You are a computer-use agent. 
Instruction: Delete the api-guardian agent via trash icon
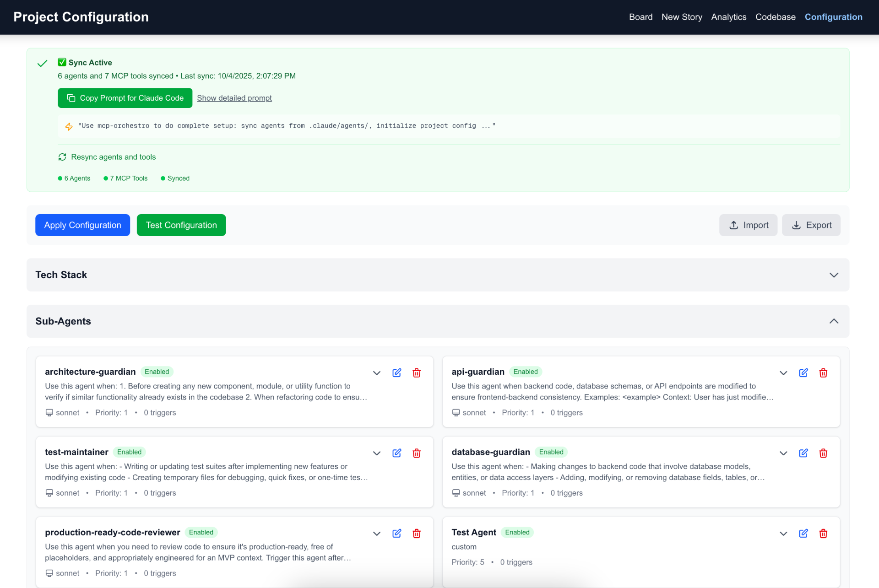tap(823, 372)
